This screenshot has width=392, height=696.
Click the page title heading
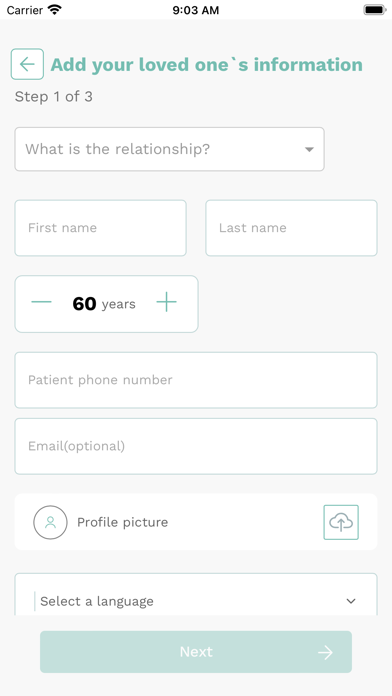[x=206, y=65]
